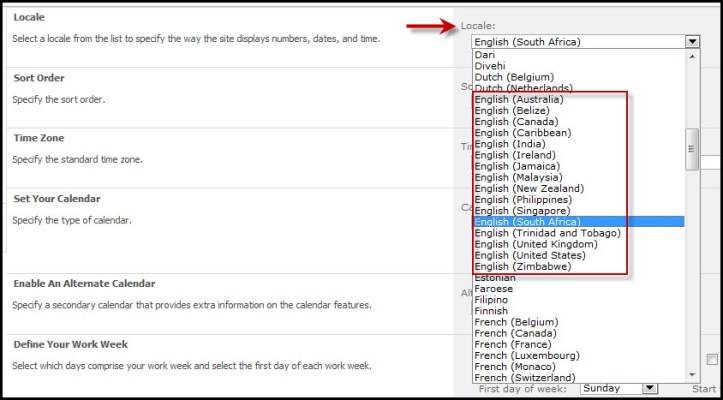Click the scroll down arrow of locale list
The width and height of the screenshot is (723, 400).
tap(690, 377)
